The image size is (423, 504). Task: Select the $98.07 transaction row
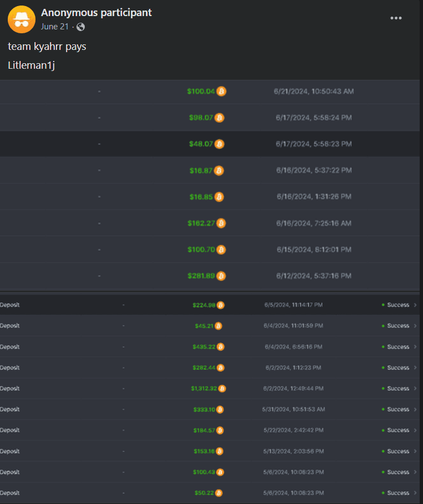pyautogui.click(x=210, y=118)
